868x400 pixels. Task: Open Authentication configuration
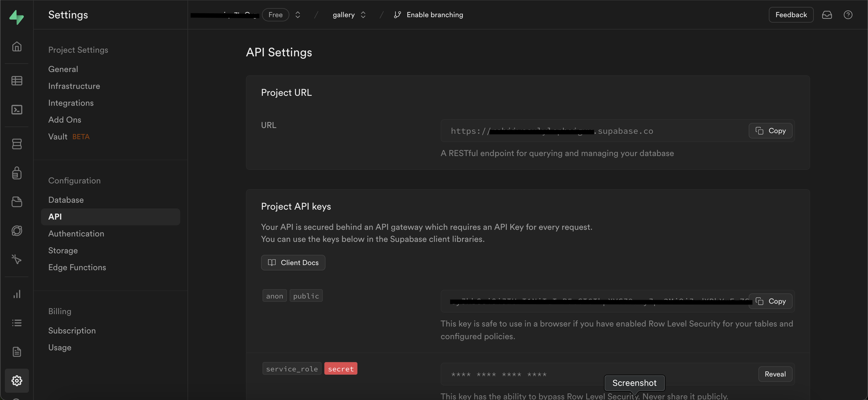point(76,233)
